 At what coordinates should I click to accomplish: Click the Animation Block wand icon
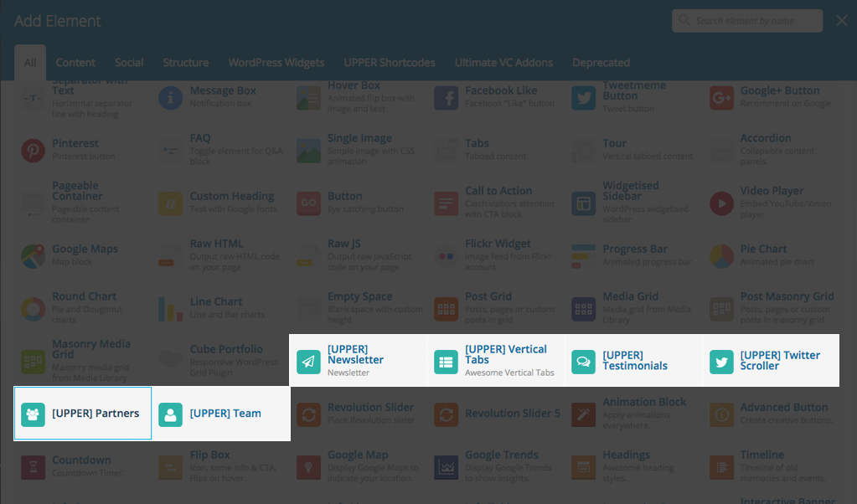584,414
